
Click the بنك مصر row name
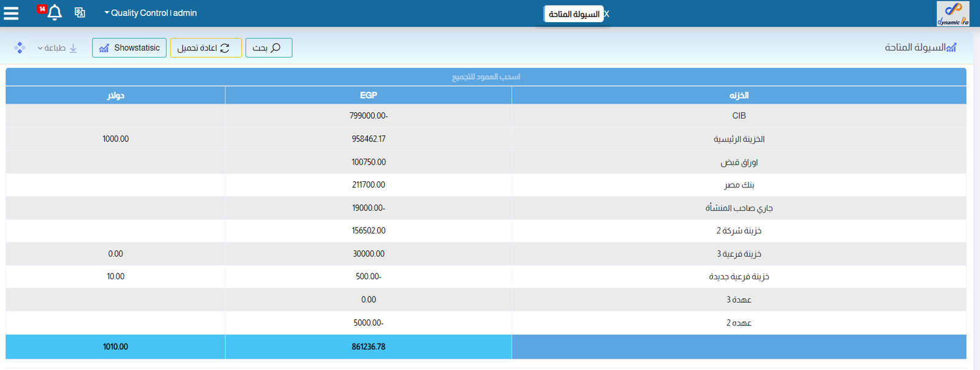(x=739, y=185)
